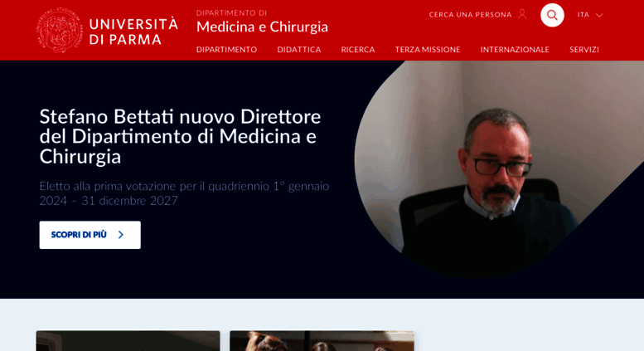Click the arrow icon in Scopri di più

pyautogui.click(x=121, y=235)
